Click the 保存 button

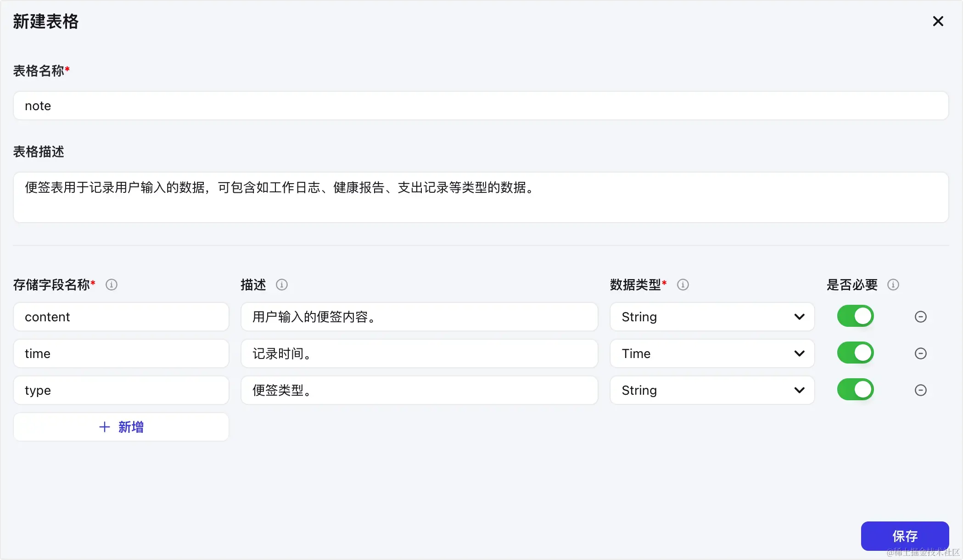[x=905, y=536]
